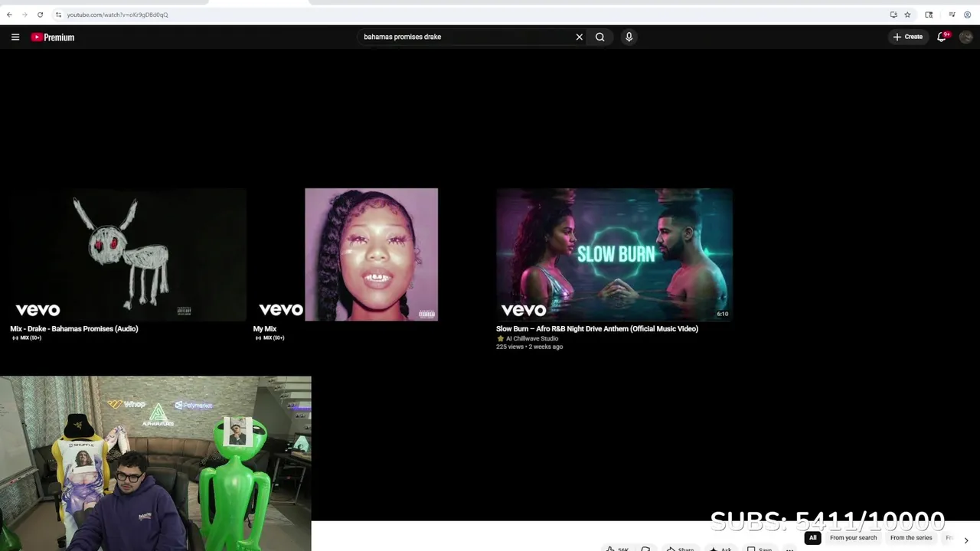Open the Create button
The image size is (980, 551).
[x=908, y=37]
